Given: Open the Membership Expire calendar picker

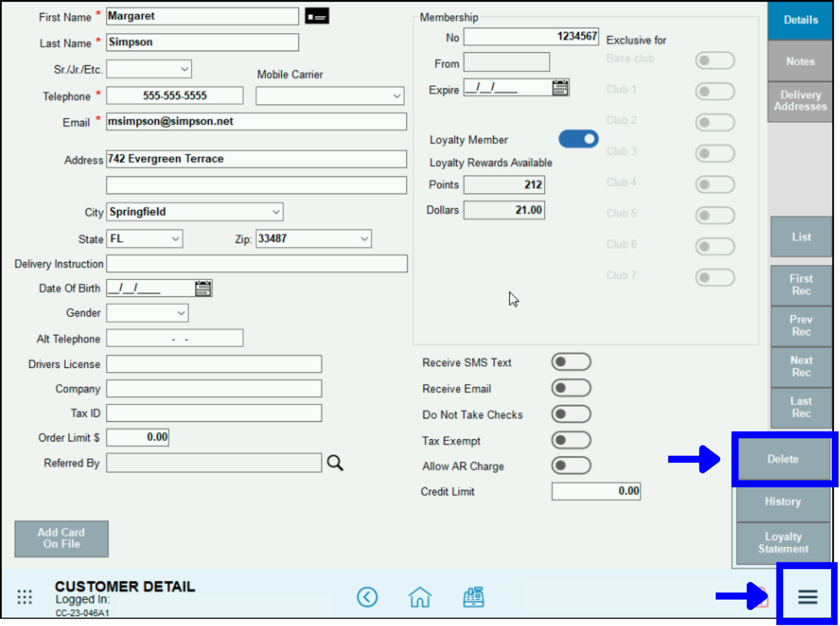Looking at the screenshot, I should (x=560, y=88).
